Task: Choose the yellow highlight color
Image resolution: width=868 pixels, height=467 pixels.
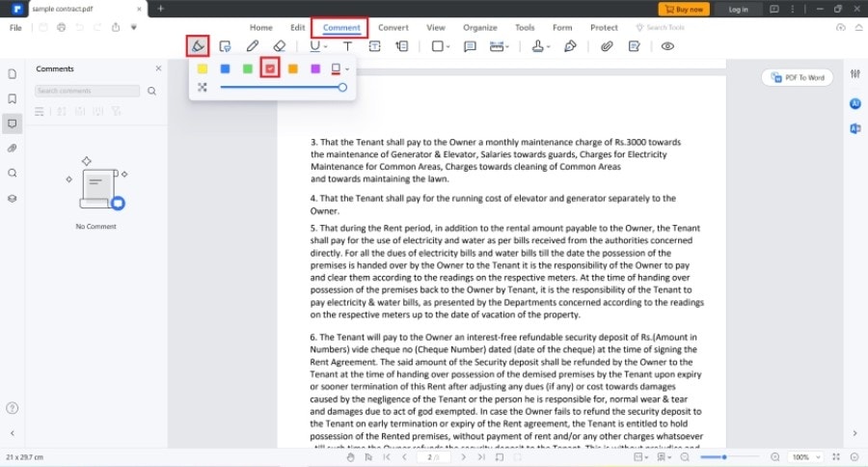Action: click(203, 69)
